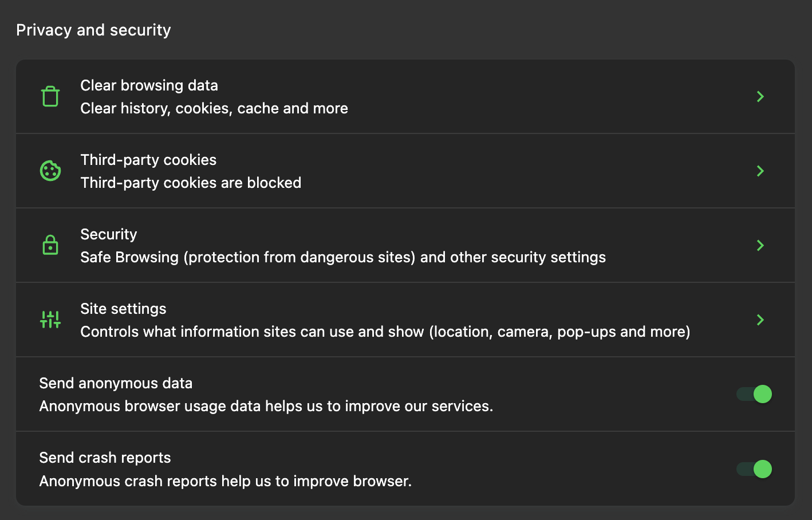Disable Send crash reports switch
812x520 pixels.
pos(754,469)
